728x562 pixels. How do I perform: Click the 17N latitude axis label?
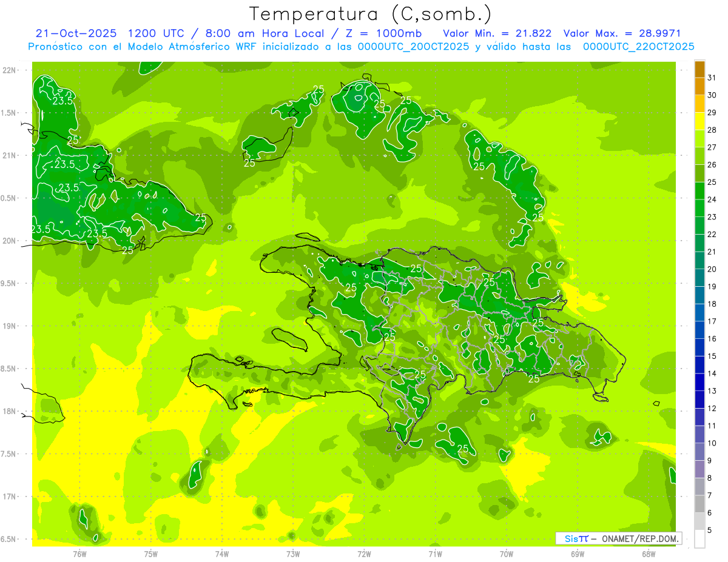point(10,497)
